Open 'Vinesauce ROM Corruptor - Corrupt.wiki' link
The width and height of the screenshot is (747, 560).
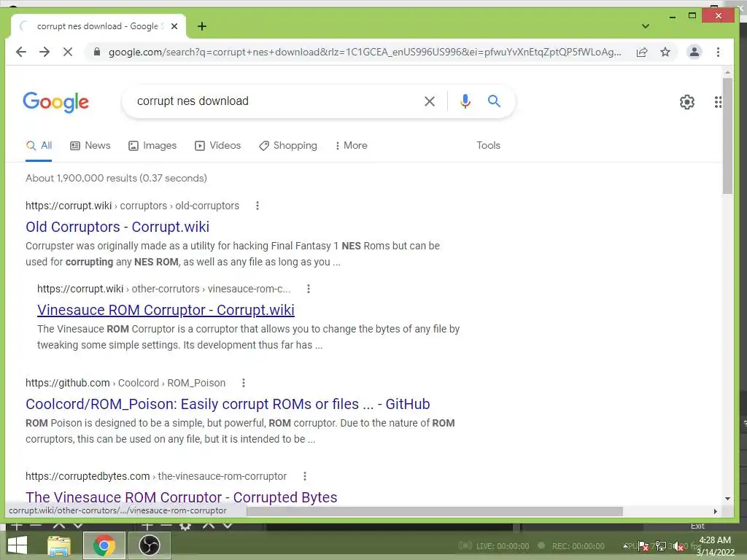(x=166, y=310)
